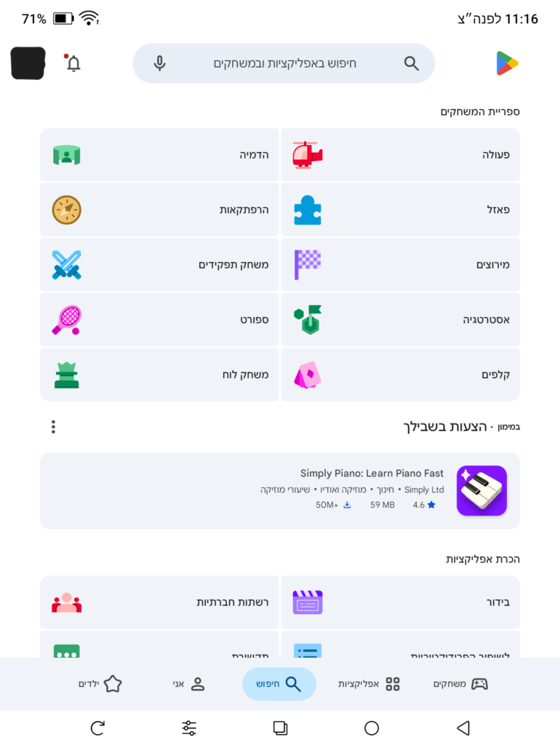Focus the apps and games search field
Viewport: 560px width, 745px height.
coord(285,63)
